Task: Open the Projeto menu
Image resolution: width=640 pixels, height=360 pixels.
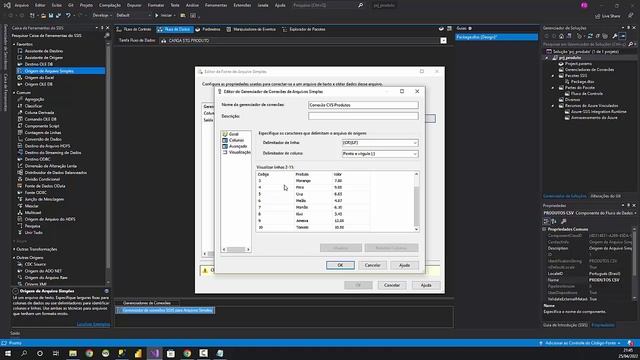Action: point(86,5)
